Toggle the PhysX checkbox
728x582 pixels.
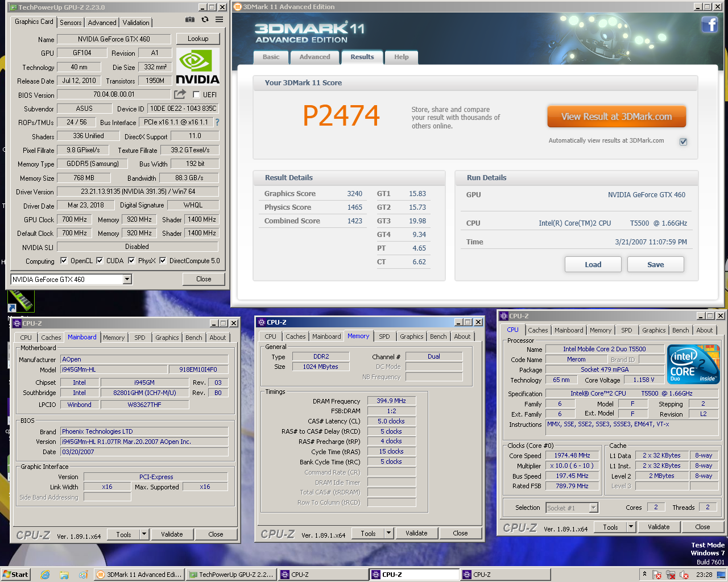pyautogui.click(x=131, y=261)
